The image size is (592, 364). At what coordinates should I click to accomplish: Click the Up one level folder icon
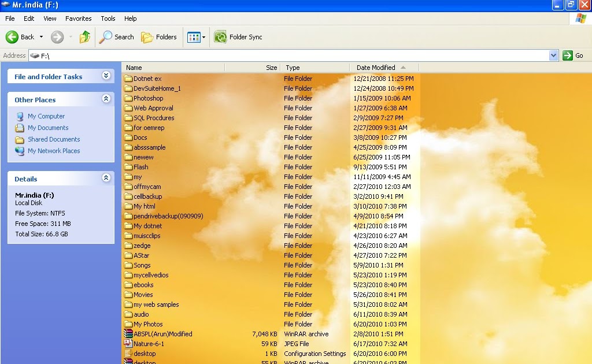84,36
